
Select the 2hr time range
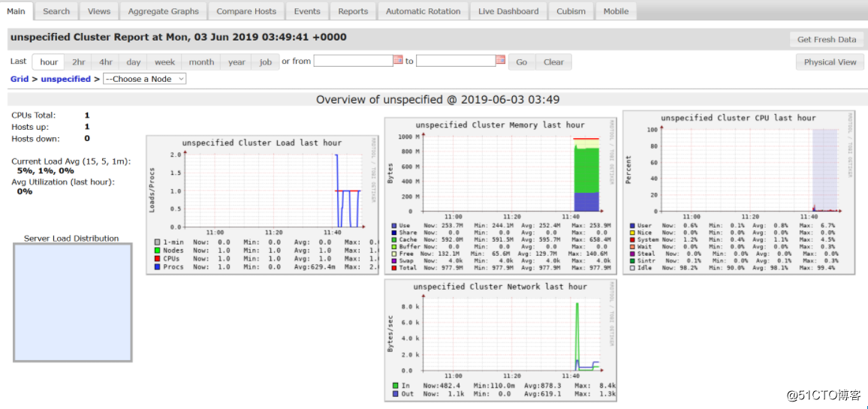pyautogui.click(x=79, y=62)
